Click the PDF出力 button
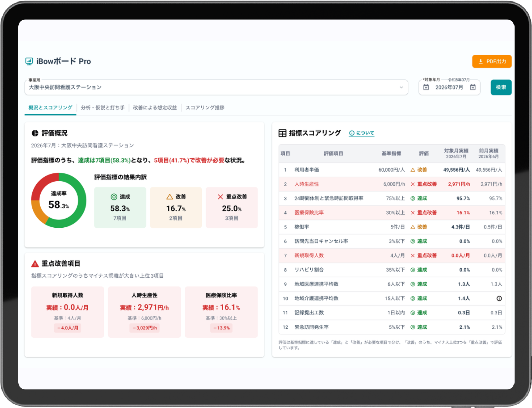This screenshot has width=532, height=408. (x=492, y=61)
